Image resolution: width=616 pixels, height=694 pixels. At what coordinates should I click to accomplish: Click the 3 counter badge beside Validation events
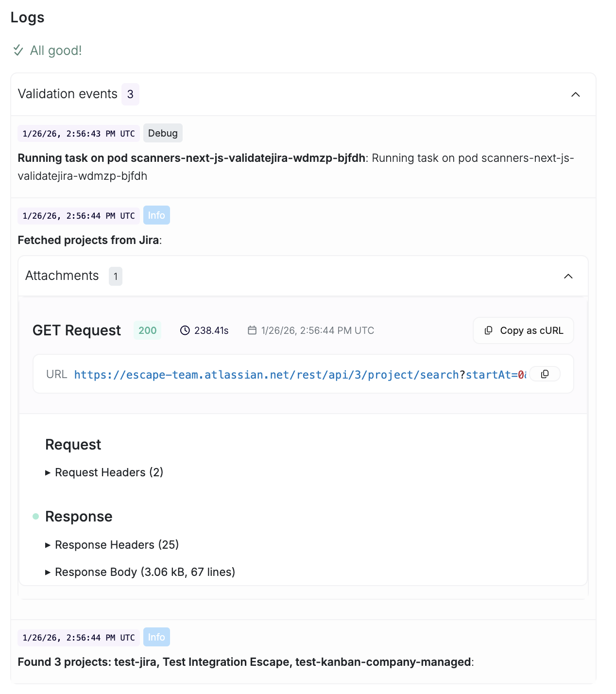pos(130,94)
